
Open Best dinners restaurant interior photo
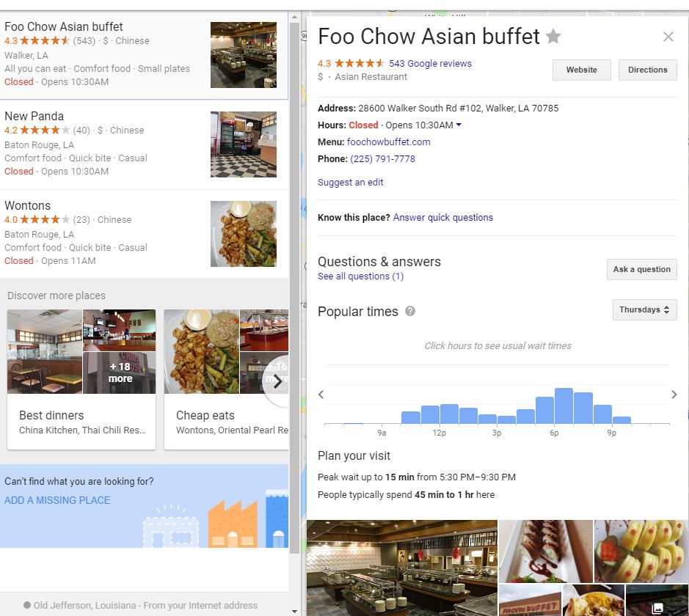coord(44,352)
